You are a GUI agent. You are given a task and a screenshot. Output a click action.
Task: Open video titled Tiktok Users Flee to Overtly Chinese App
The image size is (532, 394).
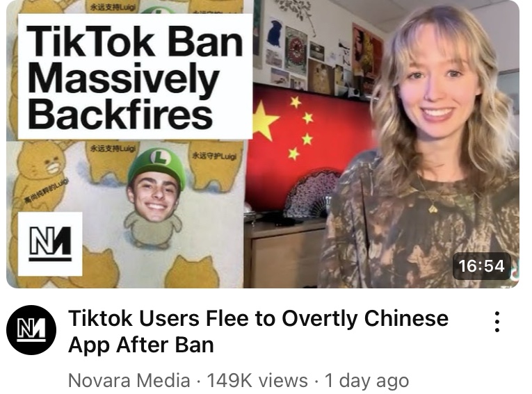coord(258,331)
